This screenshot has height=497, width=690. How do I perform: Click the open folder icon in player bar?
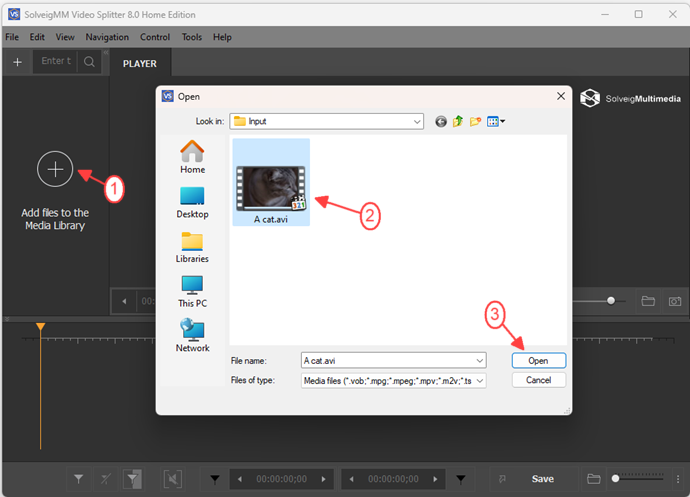(x=648, y=301)
